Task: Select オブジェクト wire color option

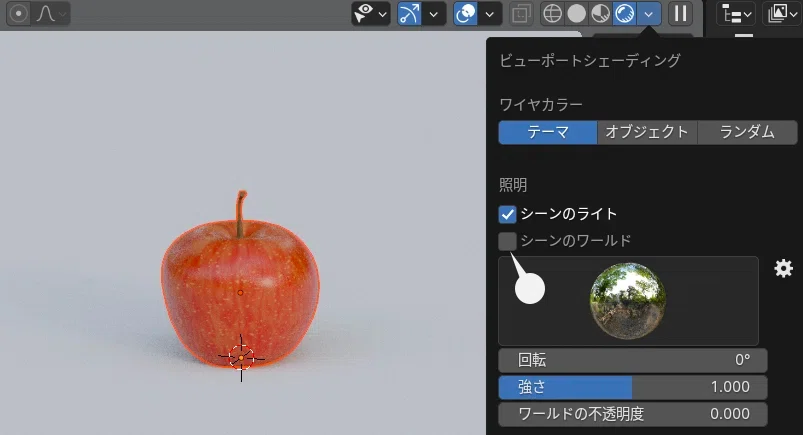Action: (647, 132)
